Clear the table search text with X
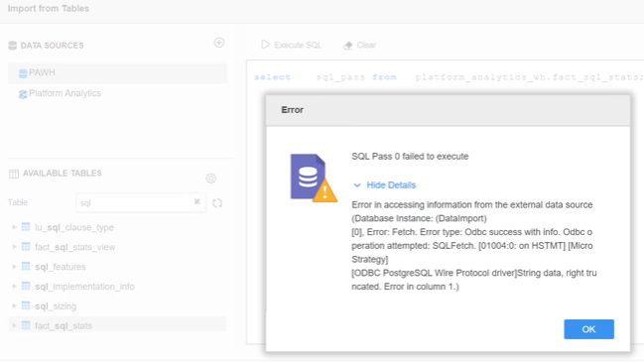The width and height of the screenshot is (644, 362). coord(197,201)
